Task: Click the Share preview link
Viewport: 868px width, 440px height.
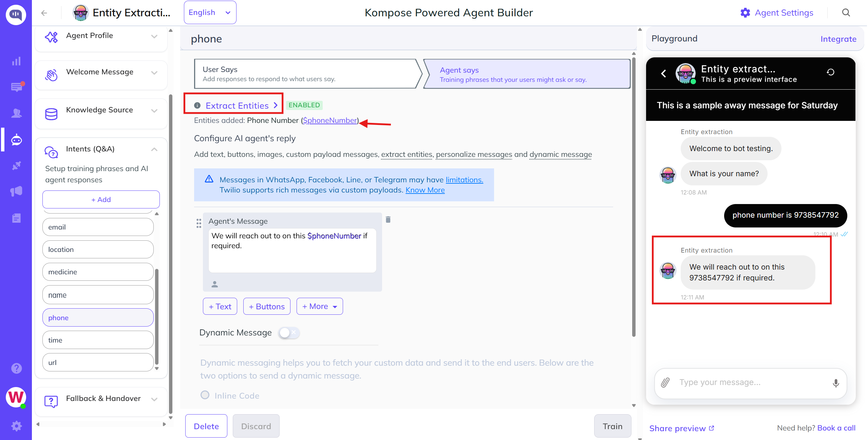Action: click(x=678, y=428)
